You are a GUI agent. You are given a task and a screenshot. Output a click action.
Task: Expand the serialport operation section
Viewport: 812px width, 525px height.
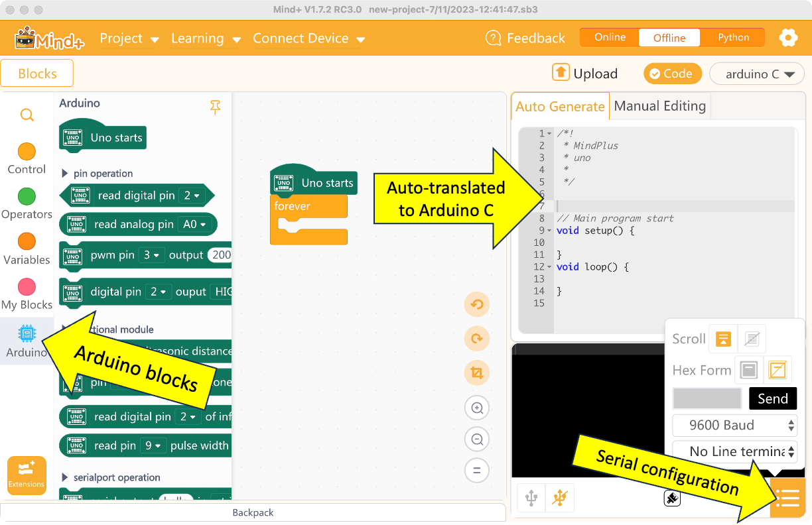[65, 477]
